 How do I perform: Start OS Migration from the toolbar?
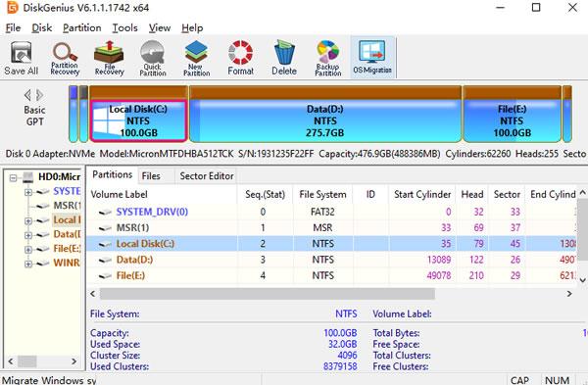(372, 58)
